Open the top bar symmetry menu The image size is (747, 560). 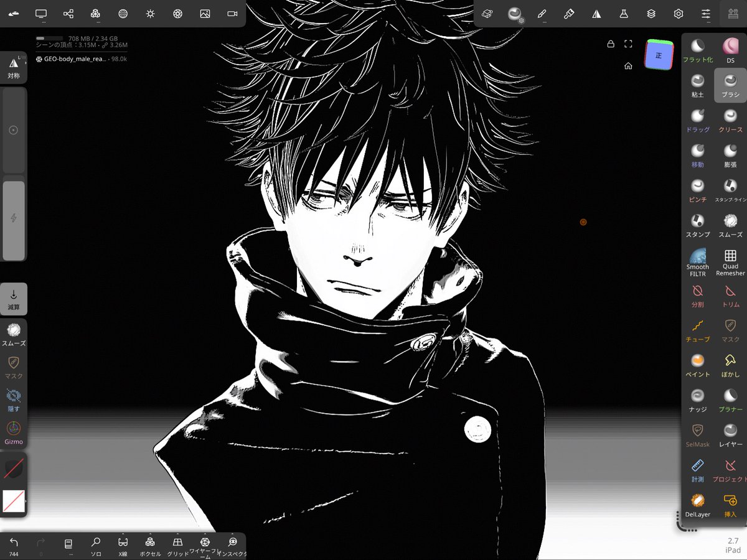(x=596, y=13)
